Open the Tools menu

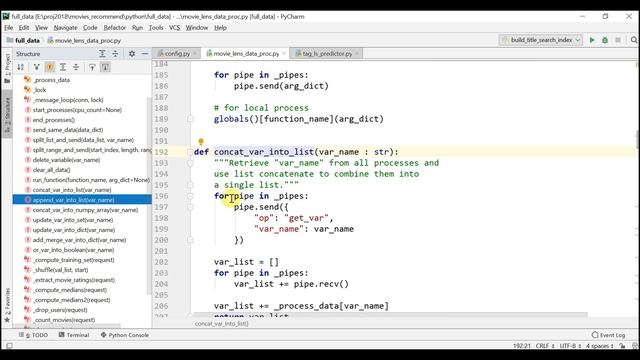156,28
